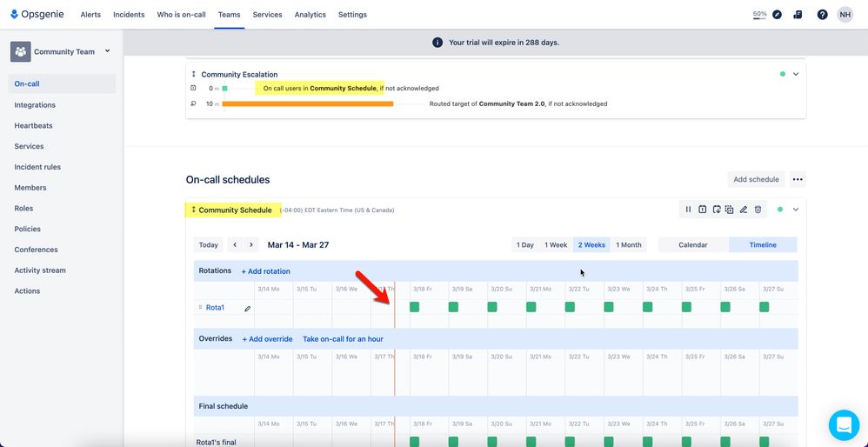The height and width of the screenshot is (447, 868).
Task: Click the clone schedule icon
Action: click(729, 209)
